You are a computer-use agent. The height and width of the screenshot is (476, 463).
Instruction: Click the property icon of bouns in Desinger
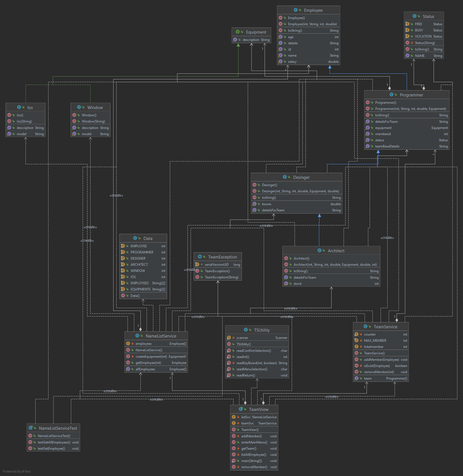click(x=255, y=204)
